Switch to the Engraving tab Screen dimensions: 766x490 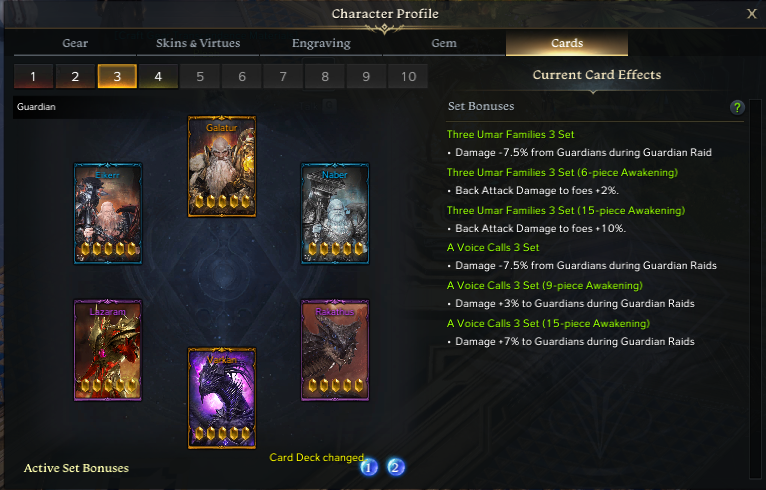click(x=321, y=43)
